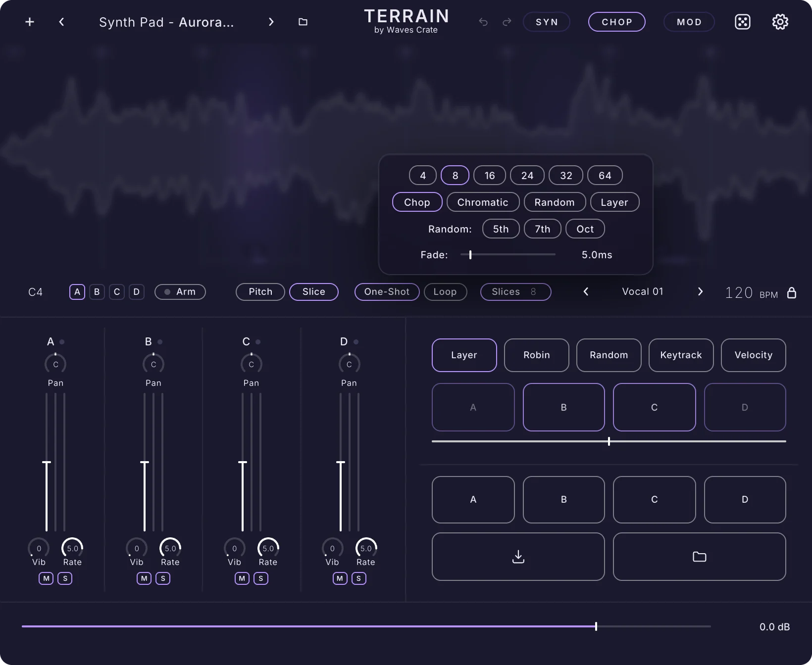Mute channel C with M button
Image resolution: width=812 pixels, height=665 pixels.
(x=242, y=578)
